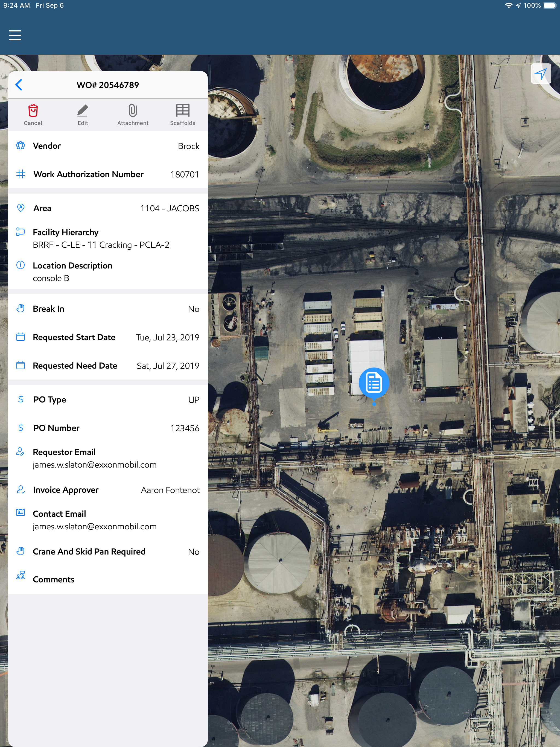Open the hamburger menu
The height and width of the screenshot is (747, 560).
coord(15,35)
